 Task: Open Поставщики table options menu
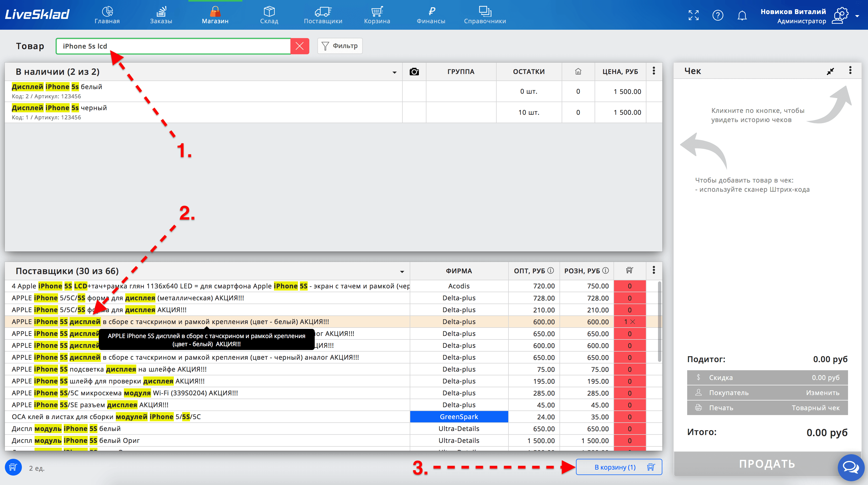[654, 270]
